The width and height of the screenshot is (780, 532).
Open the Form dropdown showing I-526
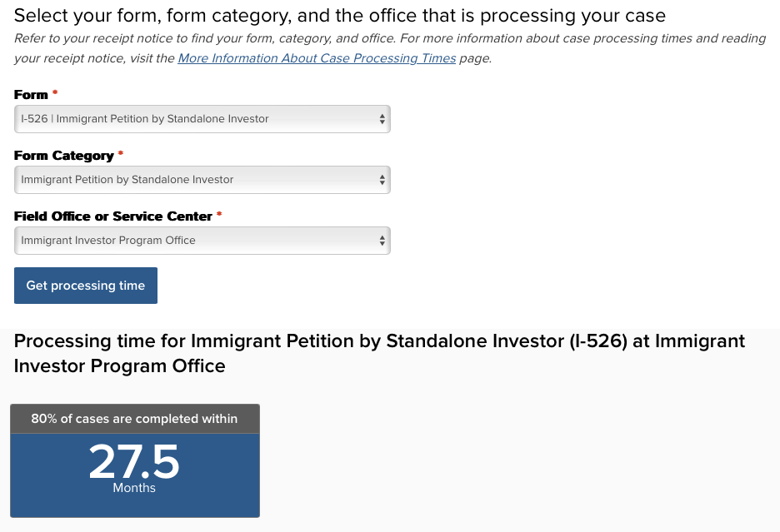[x=202, y=119]
